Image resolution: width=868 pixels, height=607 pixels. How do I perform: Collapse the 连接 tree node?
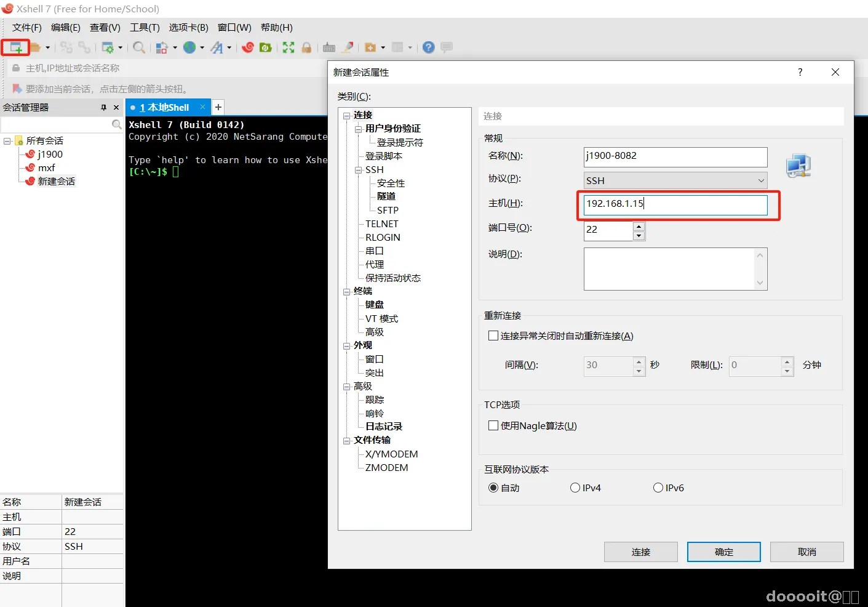point(347,115)
